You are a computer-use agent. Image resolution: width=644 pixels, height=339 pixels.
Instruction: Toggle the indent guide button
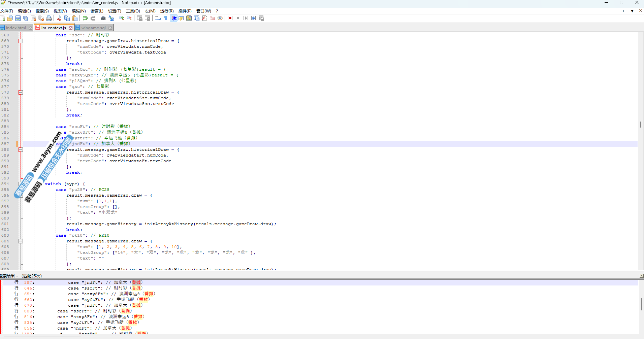[x=173, y=18]
